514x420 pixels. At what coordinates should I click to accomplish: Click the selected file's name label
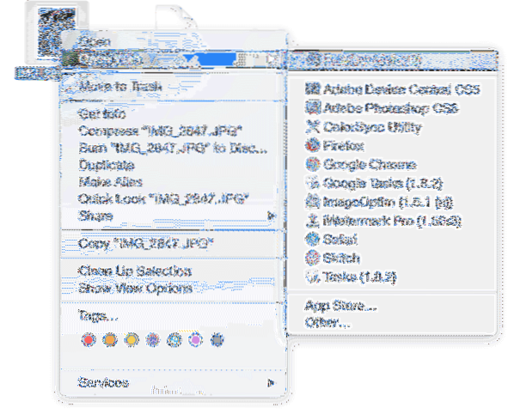[37, 73]
